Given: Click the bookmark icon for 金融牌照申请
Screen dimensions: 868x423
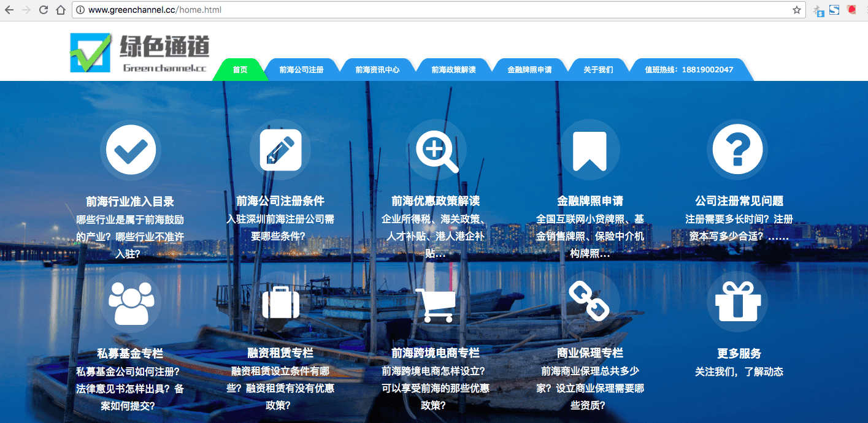Looking at the screenshot, I should (590, 150).
